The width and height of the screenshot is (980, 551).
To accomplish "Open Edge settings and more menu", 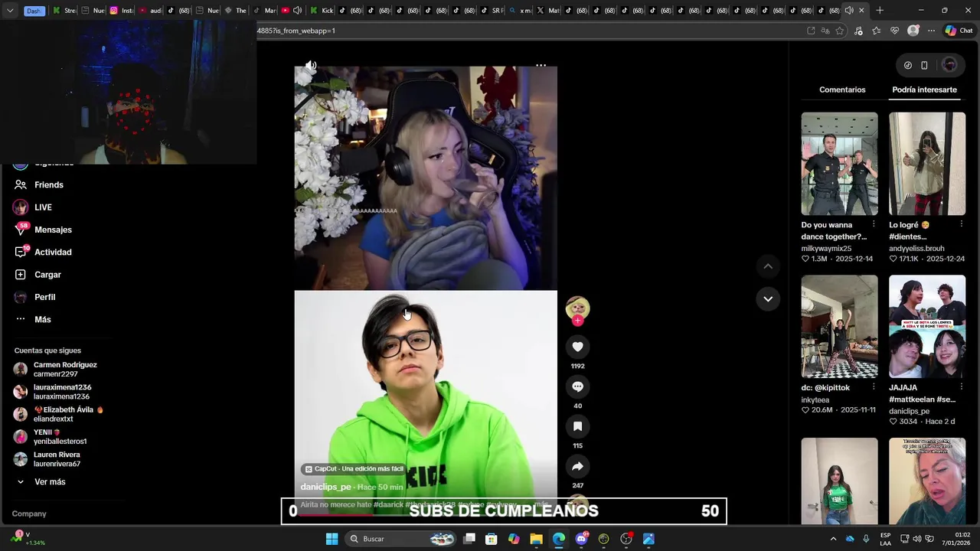I will click(x=931, y=31).
